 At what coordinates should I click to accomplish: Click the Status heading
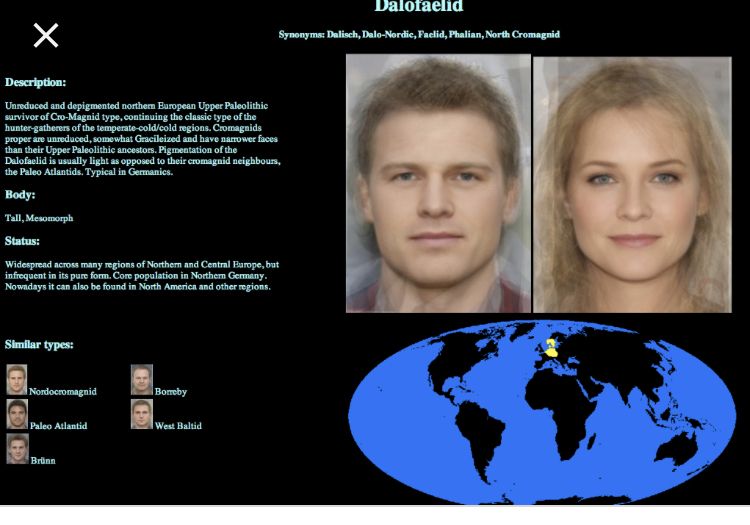coord(22,241)
